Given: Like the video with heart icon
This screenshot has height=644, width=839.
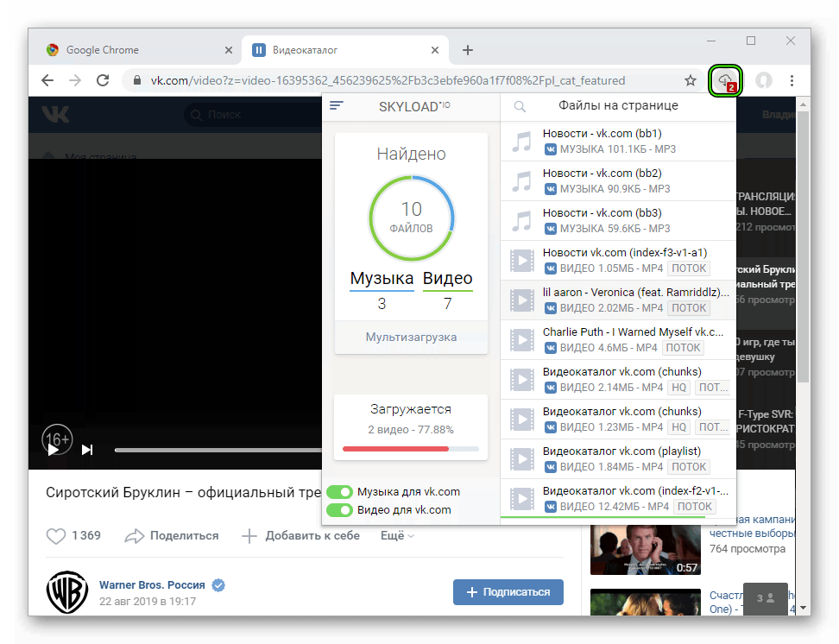Looking at the screenshot, I should pos(55,536).
